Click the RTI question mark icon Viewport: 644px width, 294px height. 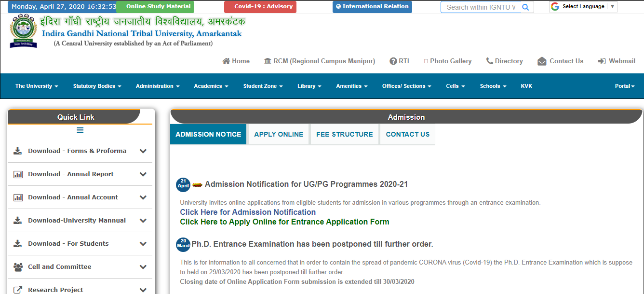tap(393, 61)
